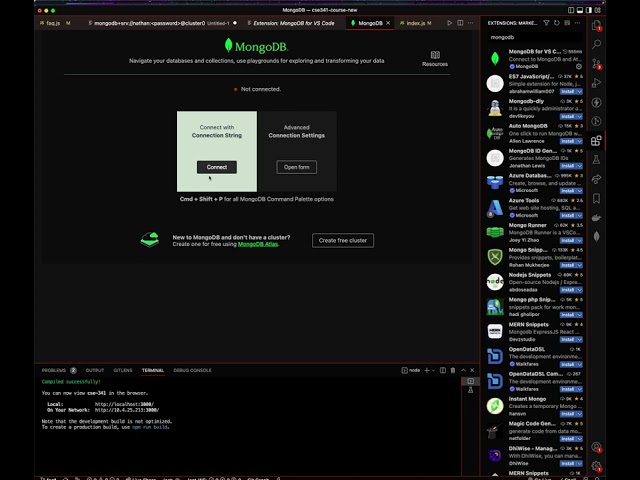Open the new terminal launch profile dropdown
The width and height of the screenshot is (640, 480).
click(433, 370)
